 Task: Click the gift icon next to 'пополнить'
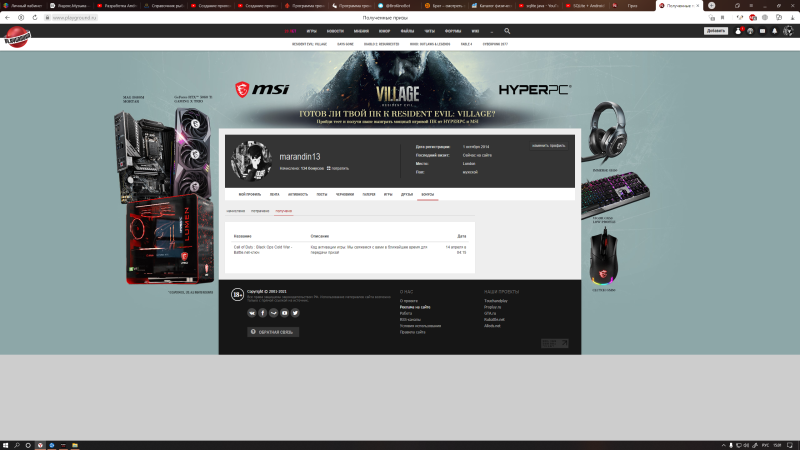pos(329,168)
